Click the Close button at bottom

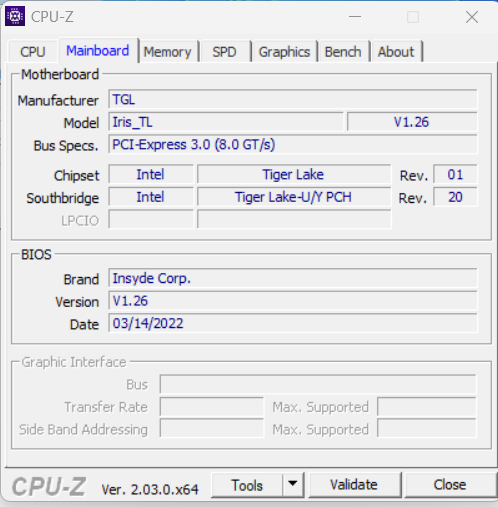click(x=450, y=485)
